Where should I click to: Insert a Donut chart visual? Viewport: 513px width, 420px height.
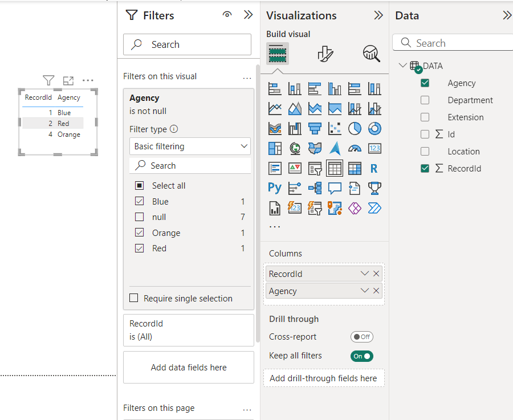tap(374, 129)
